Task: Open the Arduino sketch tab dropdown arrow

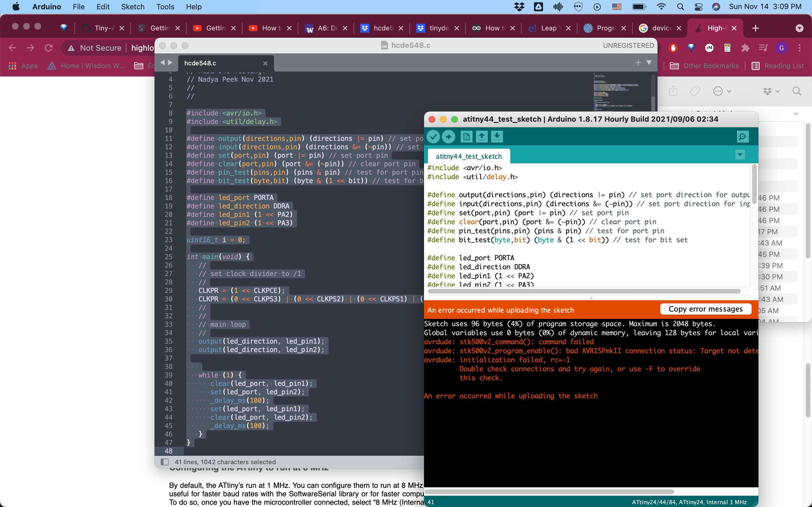Action: coord(740,155)
